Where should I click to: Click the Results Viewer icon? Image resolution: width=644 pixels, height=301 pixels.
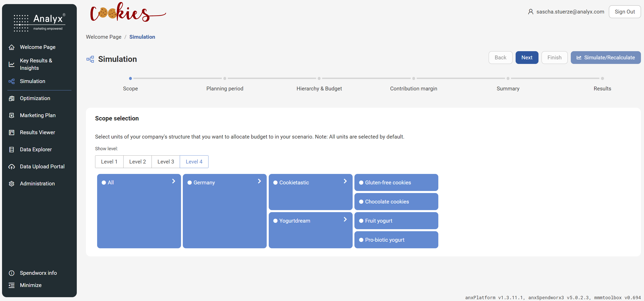tap(11, 132)
